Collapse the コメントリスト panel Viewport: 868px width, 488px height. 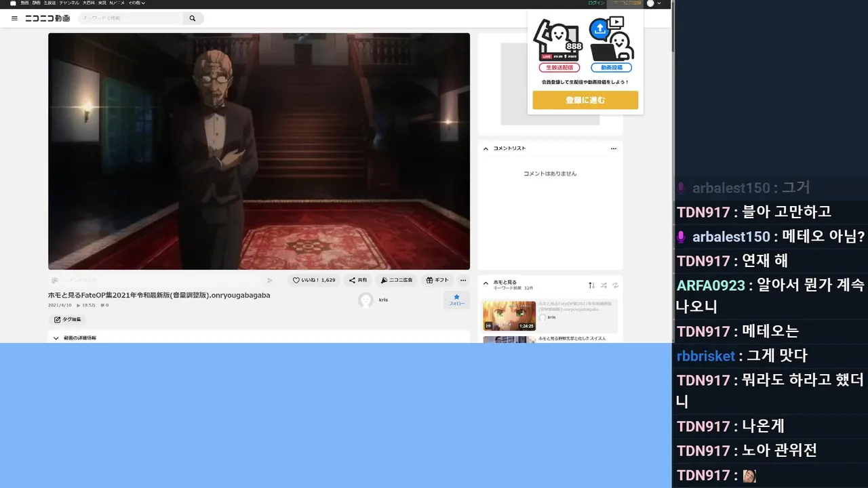tap(486, 148)
